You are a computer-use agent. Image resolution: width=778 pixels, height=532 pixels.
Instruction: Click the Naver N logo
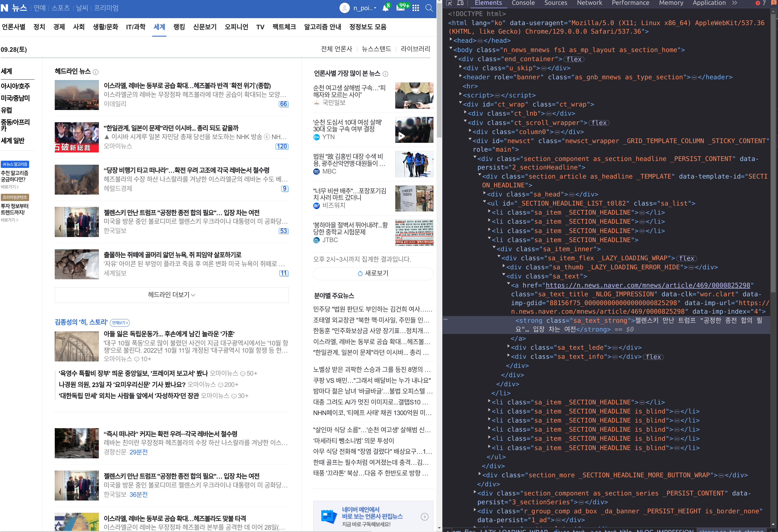tap(4, 8)
